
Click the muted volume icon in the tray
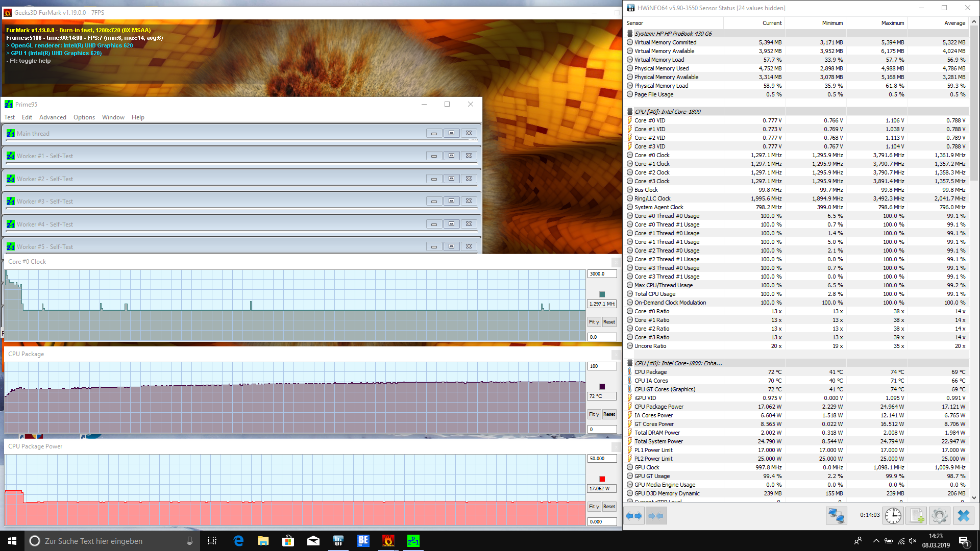(x=913, y=541)
